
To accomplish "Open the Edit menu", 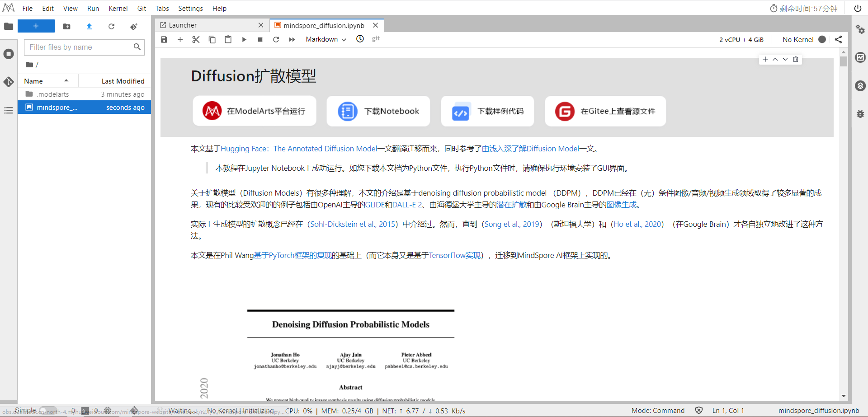I will pos(48,8).
